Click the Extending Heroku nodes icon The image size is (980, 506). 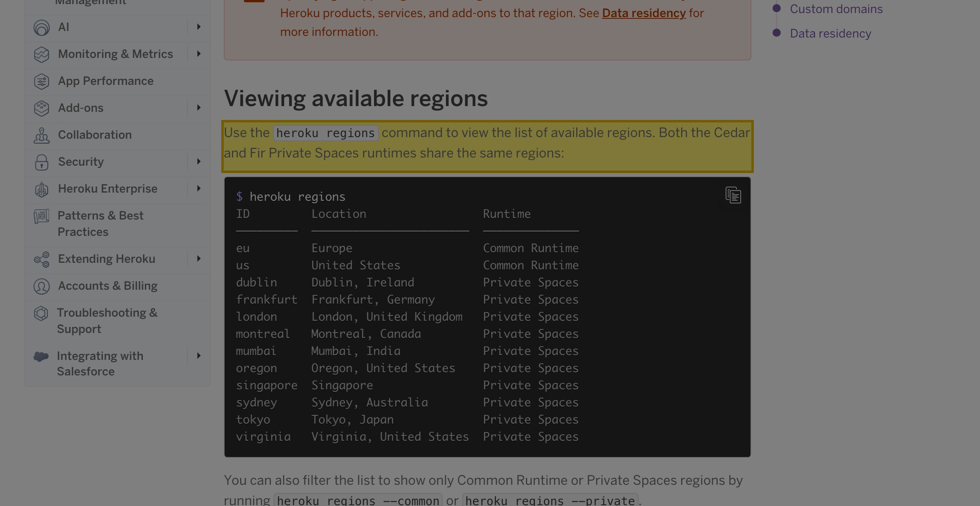tap(42, 259)
